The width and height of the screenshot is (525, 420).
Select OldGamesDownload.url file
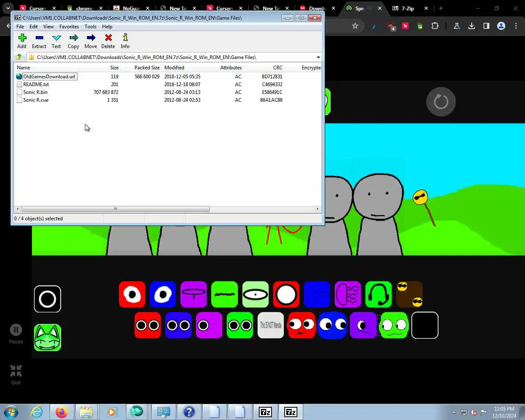49,77
